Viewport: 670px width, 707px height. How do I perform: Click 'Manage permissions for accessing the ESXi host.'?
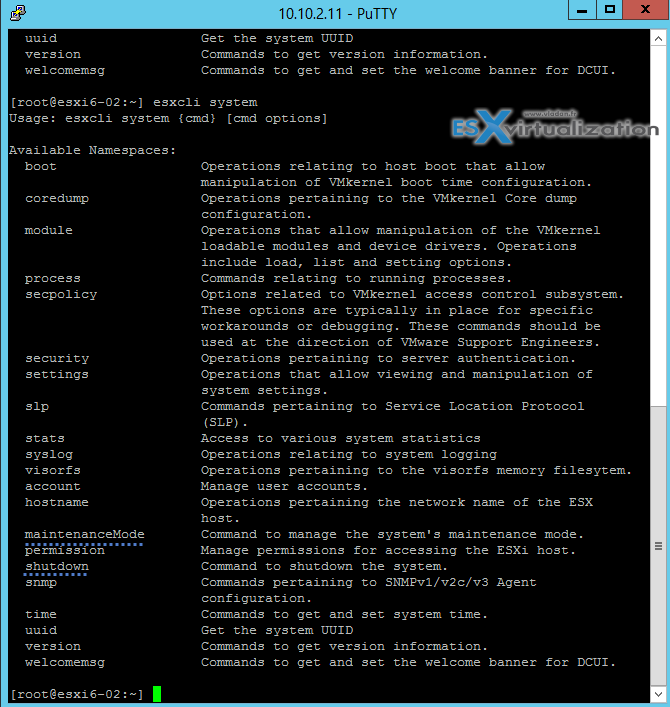388,551
